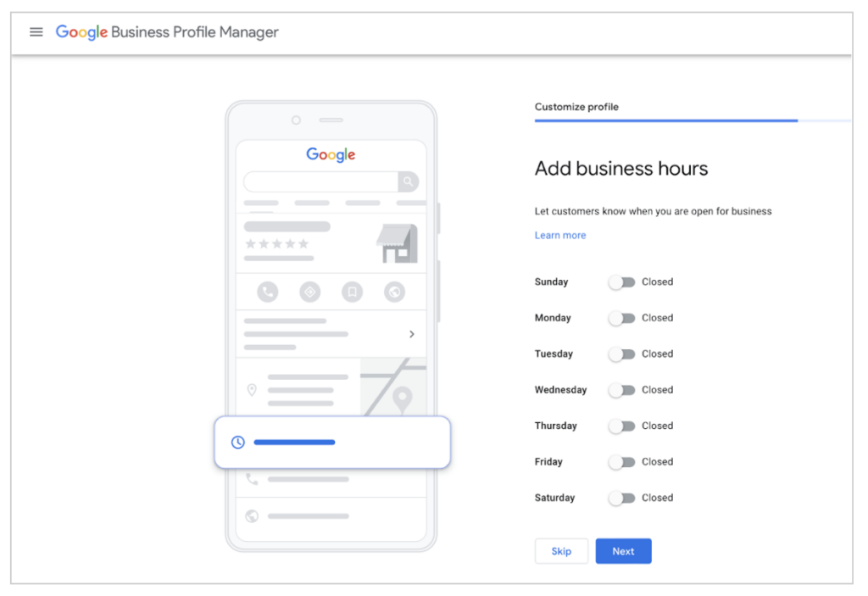Click the map pin location icon in mockup
Image resolution: width=868 pixels, height=596 pixels.
click(x=252, y=390)
